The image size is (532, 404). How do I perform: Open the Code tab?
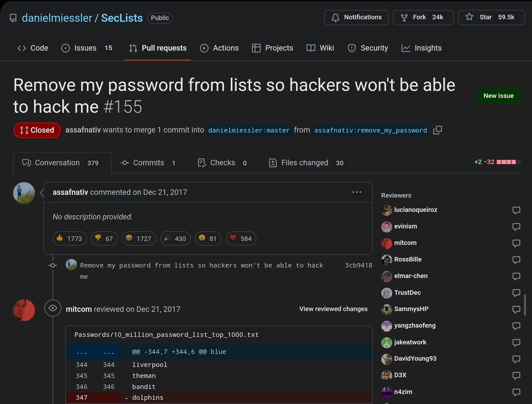(33, 48)
